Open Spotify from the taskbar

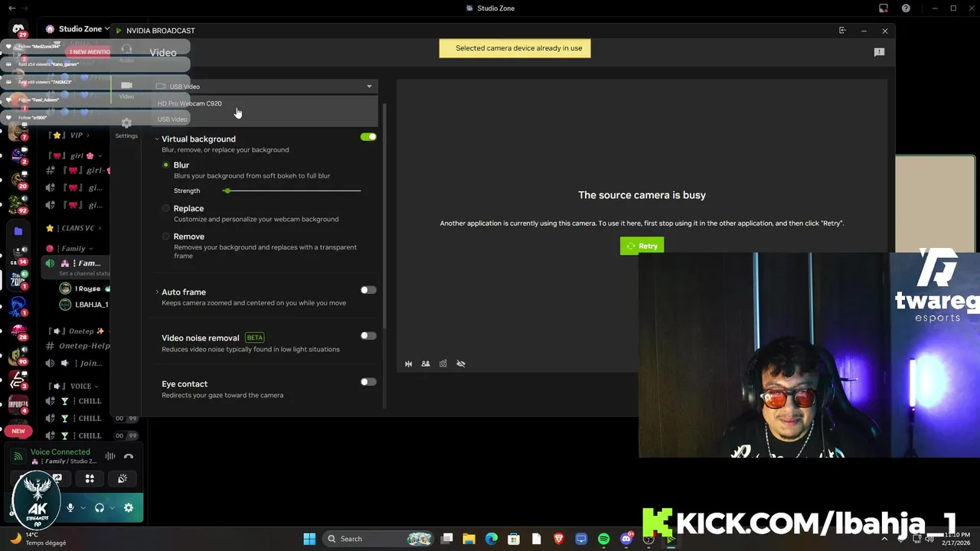[x=603, y=539]
